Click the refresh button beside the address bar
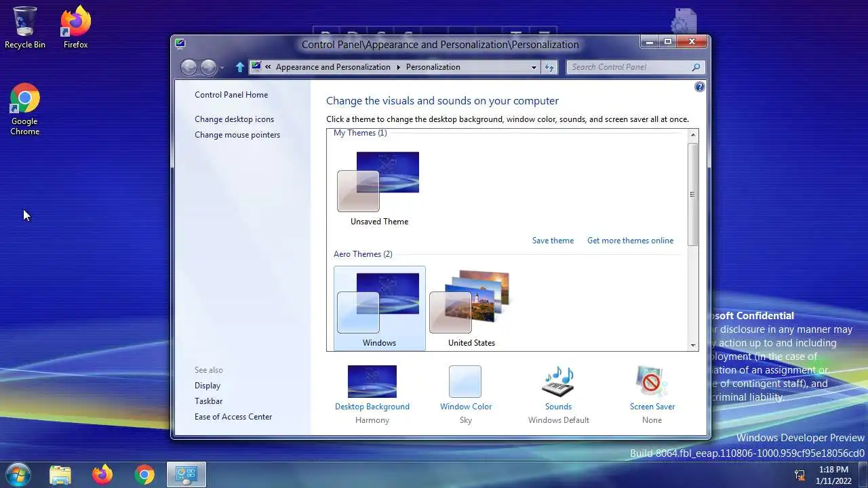This screenshot has height=488, width=868. [x=549, y=67]
